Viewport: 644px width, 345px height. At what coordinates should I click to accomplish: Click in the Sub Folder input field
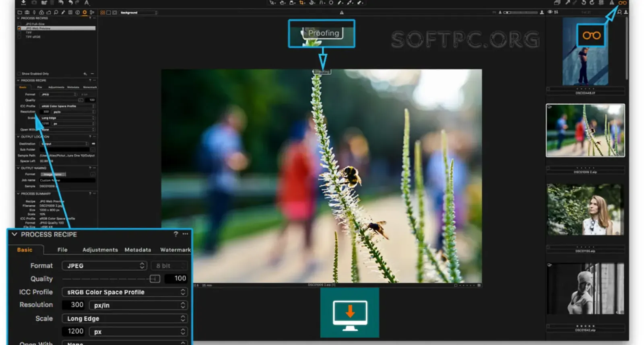64,150
